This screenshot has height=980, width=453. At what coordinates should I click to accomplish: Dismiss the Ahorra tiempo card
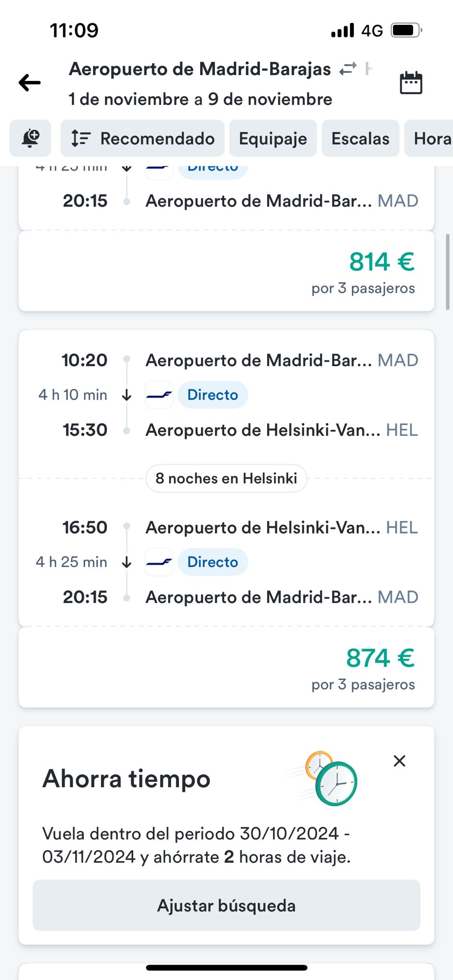[x=399, y=761]
